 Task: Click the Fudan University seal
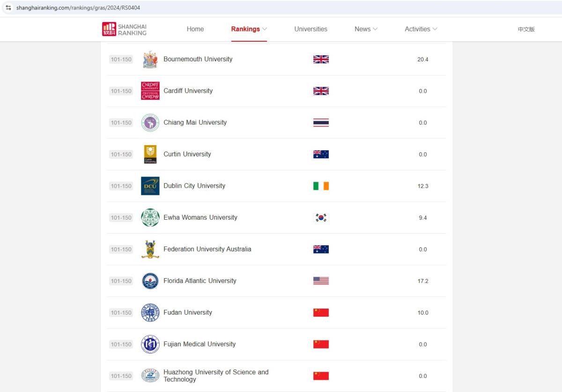coord(150,312)
